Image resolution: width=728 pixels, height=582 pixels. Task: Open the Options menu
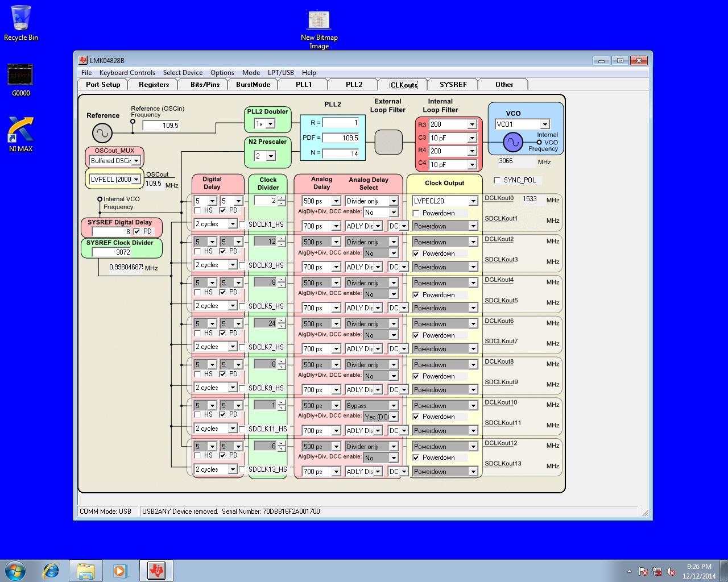222,73
